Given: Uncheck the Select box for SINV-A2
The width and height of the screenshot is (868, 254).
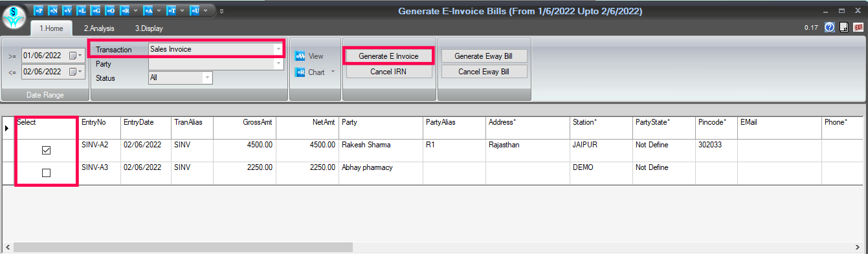Looking at the screenshot, I should pos(46,150).
